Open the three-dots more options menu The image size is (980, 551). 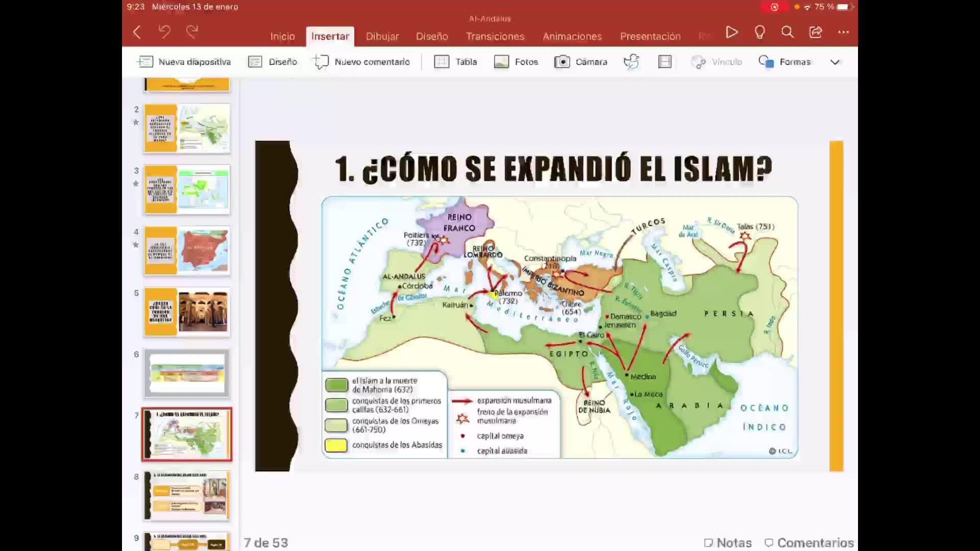[843, 33]
